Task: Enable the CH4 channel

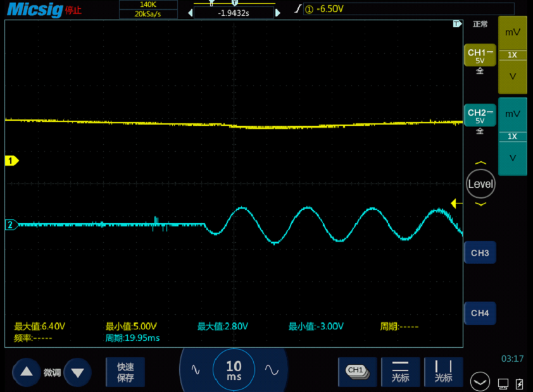Action: click(x=480, y=313)
